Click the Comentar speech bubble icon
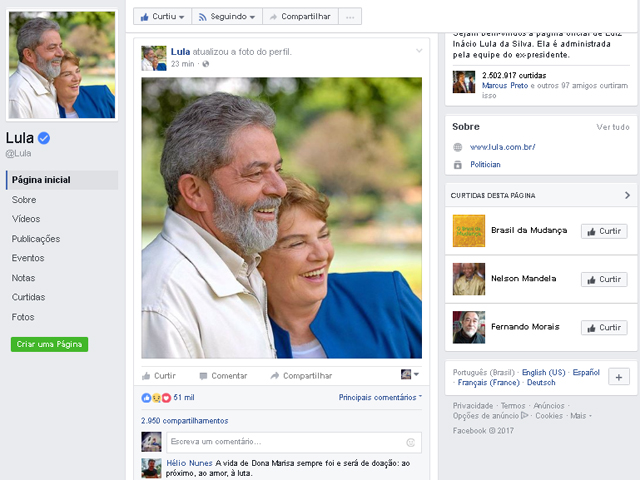Screen dimensions: 640x480 (x=203, y=376)
